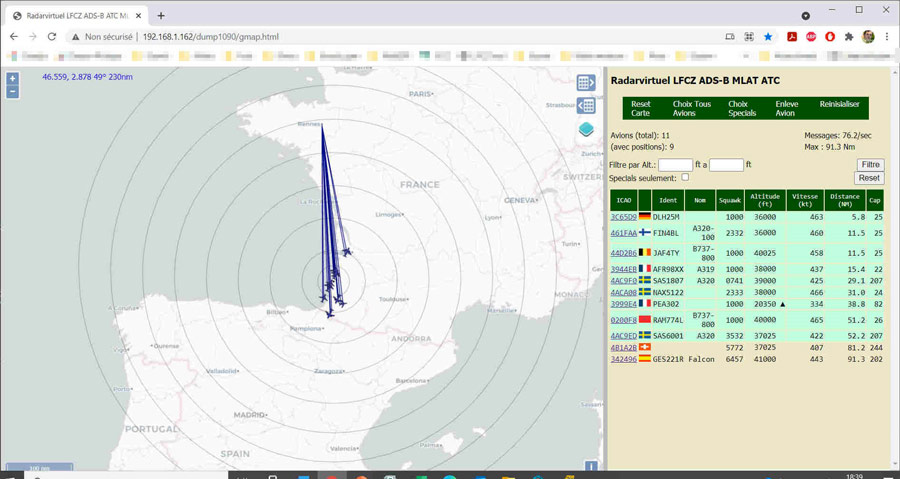
Task: Open the Chrome profile avatar
Action: pyautogui.click(x=868, y=37)
